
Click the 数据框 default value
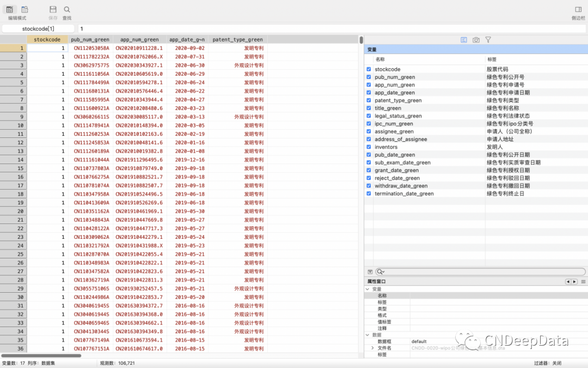pos(419,341)
